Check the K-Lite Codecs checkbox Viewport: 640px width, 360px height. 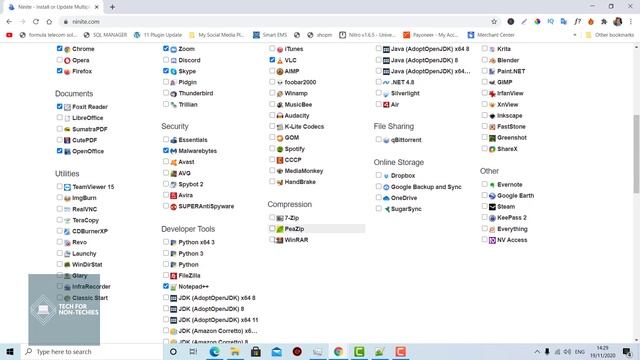[x=272, y=126]
